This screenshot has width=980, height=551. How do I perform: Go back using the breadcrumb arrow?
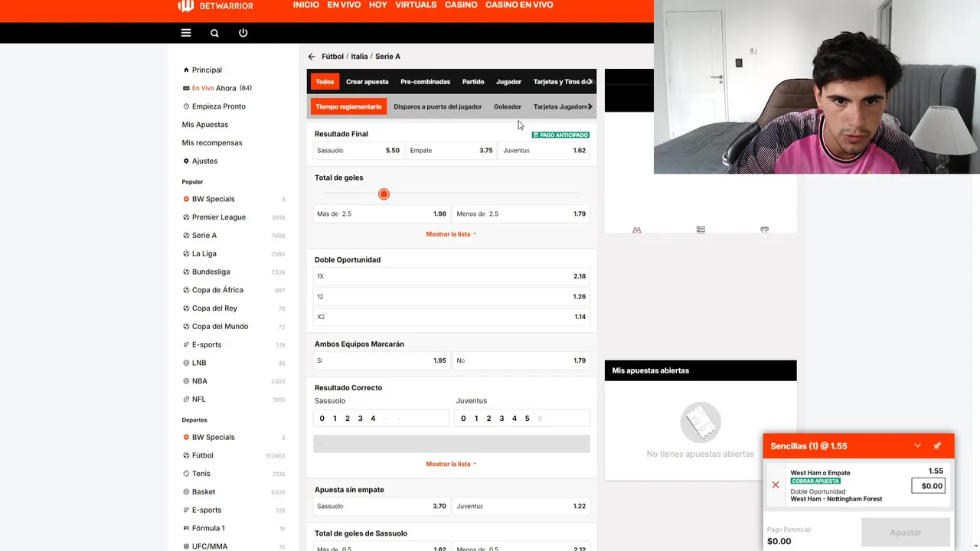coord(312,57)
